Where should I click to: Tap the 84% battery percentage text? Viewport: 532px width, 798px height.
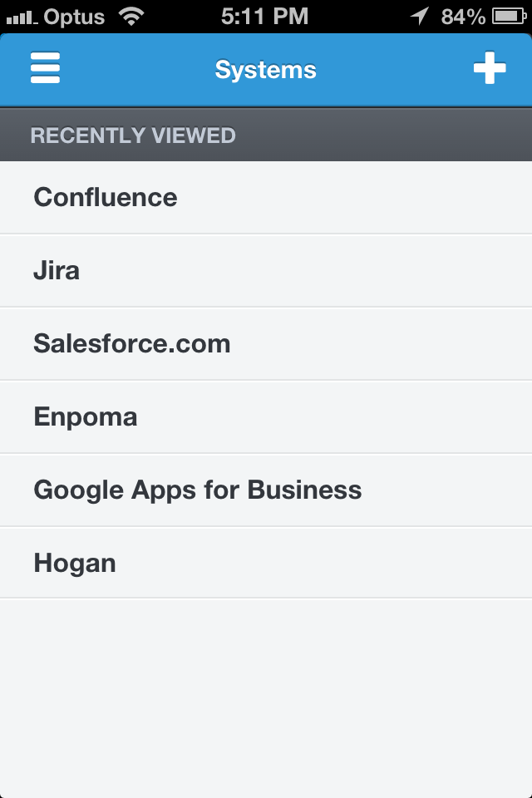463,16
